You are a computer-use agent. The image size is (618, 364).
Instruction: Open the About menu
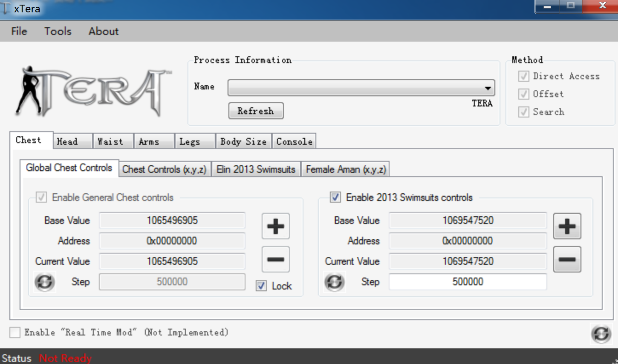click(x=104, y=31)
